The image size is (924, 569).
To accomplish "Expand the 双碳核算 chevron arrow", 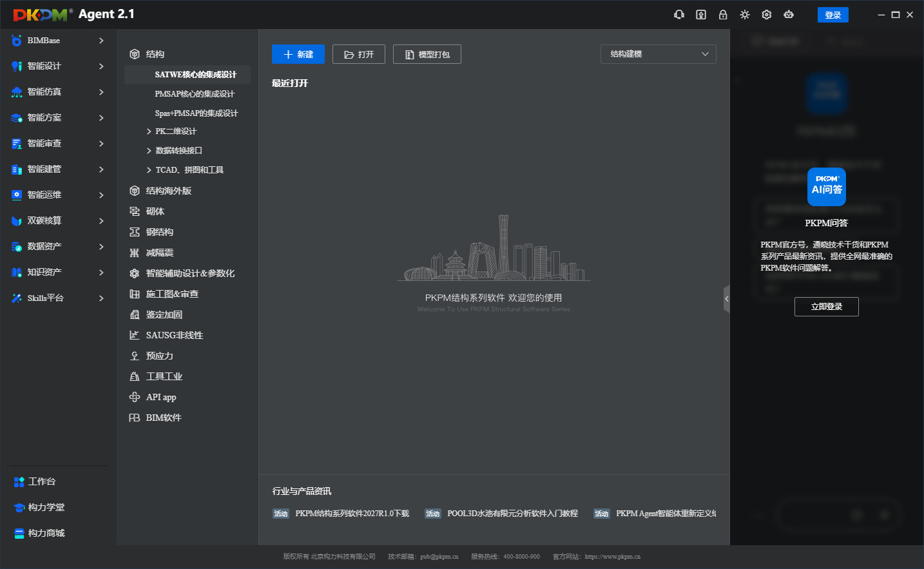I will (x=101, y=221).
